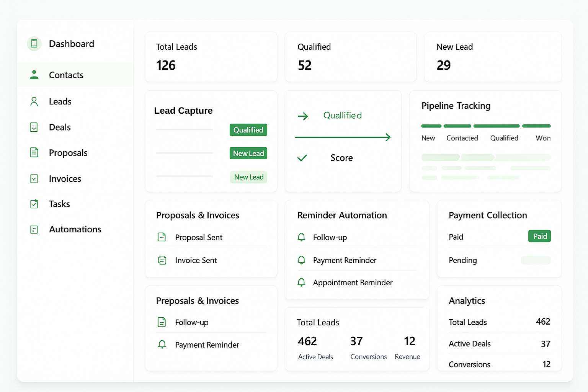Click the Proposals document icon
Viewport: 588px width, 392px height.
(x=34, y=152)
